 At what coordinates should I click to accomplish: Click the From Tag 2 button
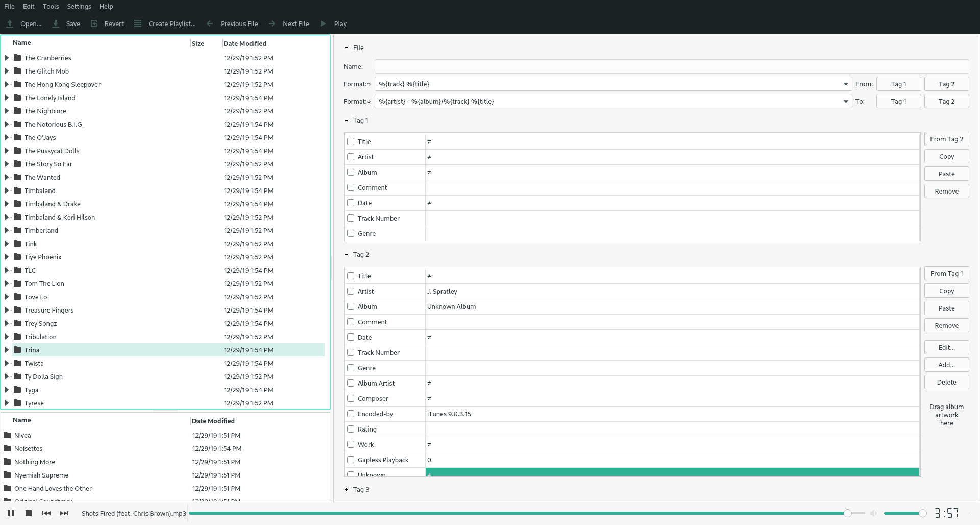(x=946, y=139)
